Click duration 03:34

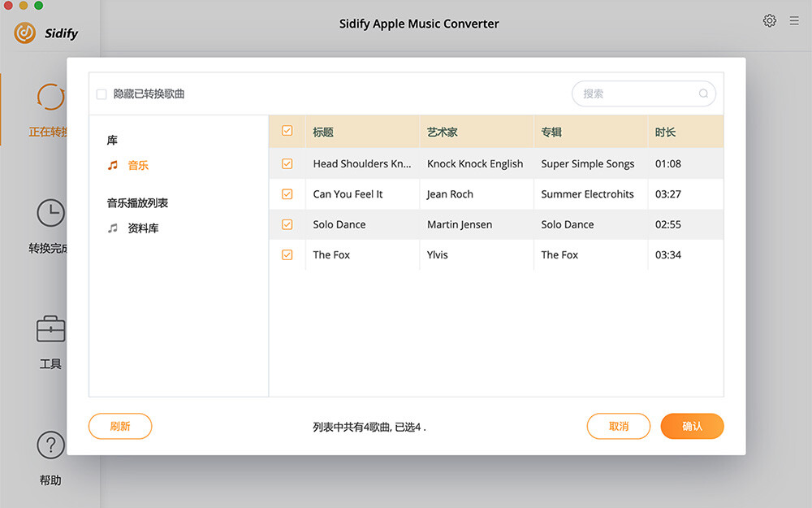coord(668,254)
